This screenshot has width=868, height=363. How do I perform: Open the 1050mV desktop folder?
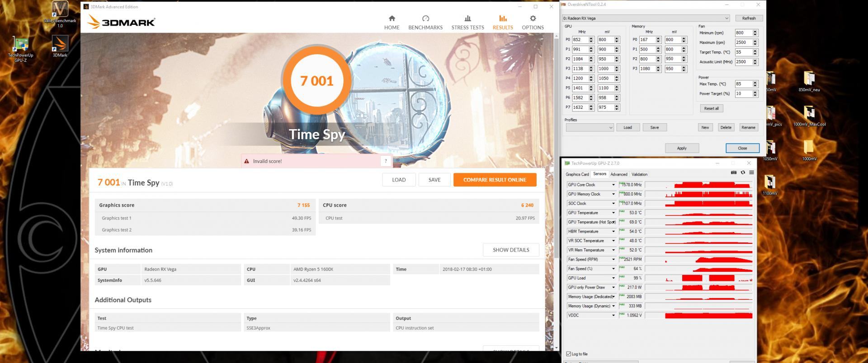click(770, 150)
